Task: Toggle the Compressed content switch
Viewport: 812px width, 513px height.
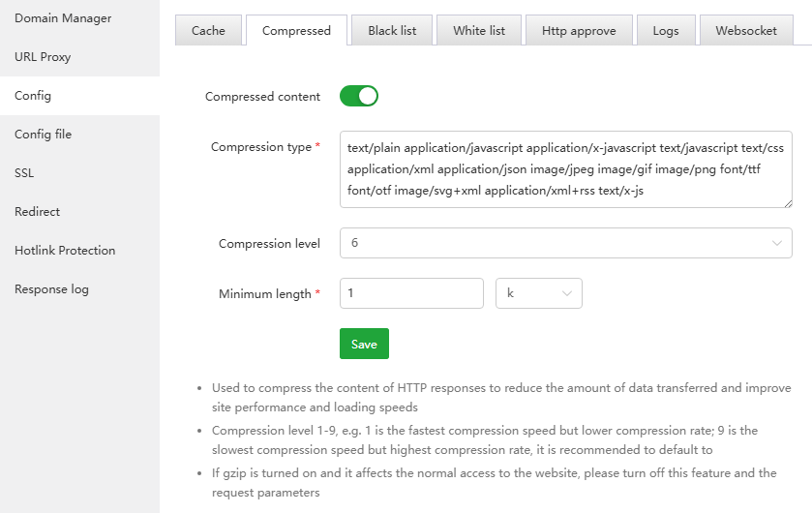Action: click(x=358, y=96)
